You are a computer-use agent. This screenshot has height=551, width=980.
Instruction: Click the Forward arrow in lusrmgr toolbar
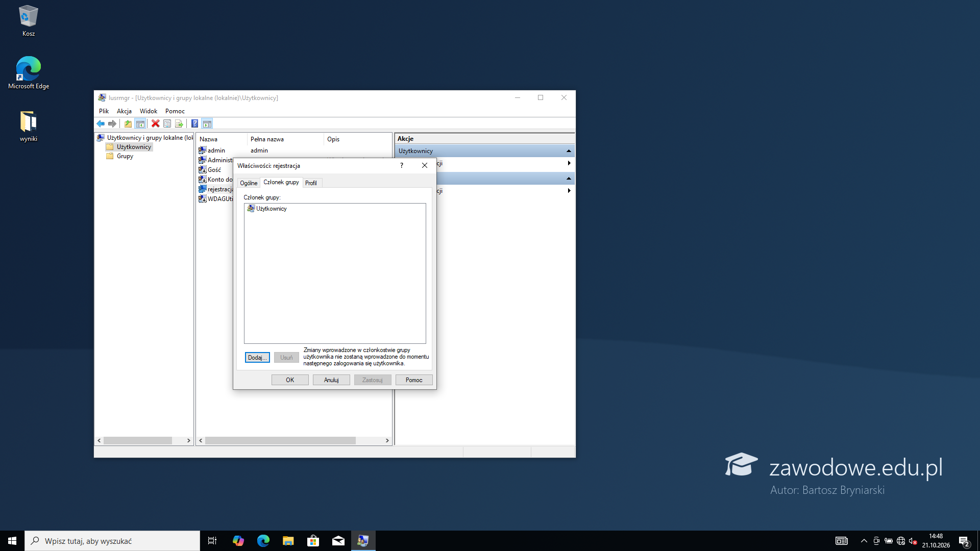(112, 123)
